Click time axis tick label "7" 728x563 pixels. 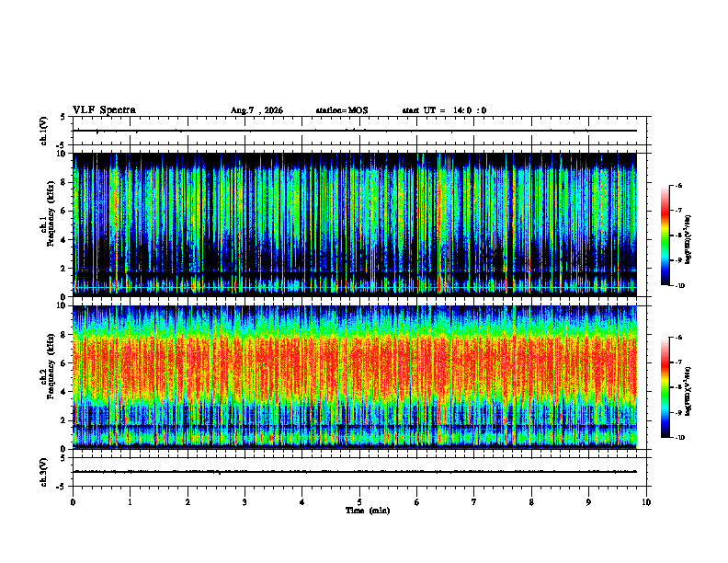click(x=474, y=502)
